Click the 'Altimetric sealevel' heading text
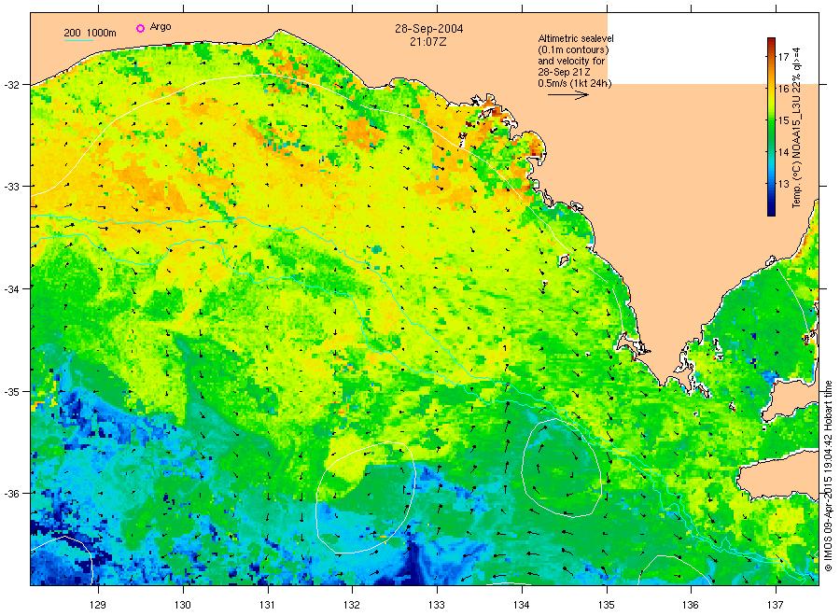 576,38
